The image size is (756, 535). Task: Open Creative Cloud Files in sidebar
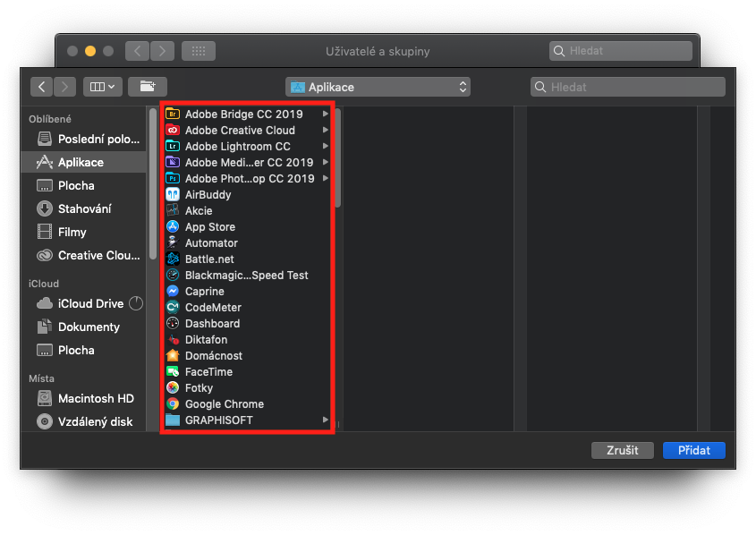point(84,256)
